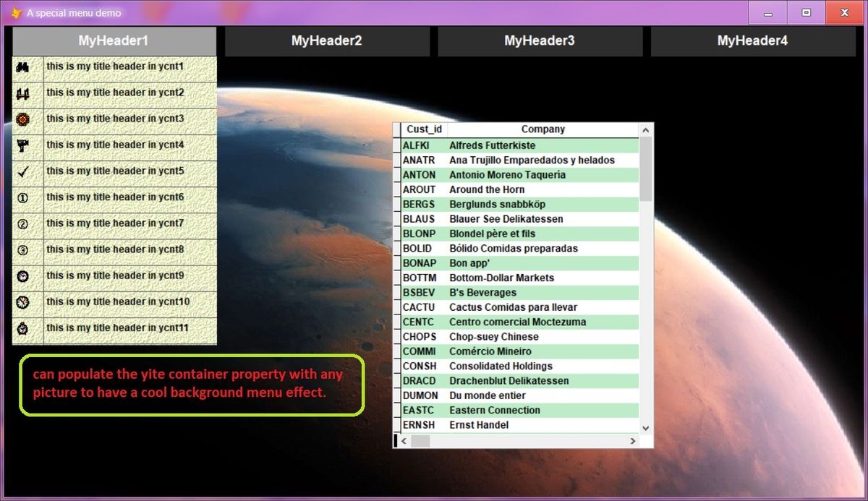The width and height of the screenshot is (868, 501).
Task: Choose the ycnt5 title header entry
Action: (116, 171)
